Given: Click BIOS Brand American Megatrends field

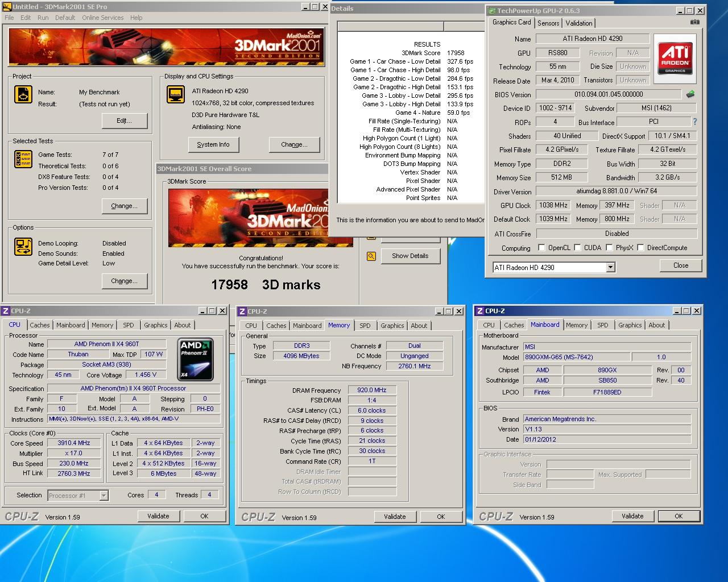Looking at the screenshot, I should [x=607, y=419].
